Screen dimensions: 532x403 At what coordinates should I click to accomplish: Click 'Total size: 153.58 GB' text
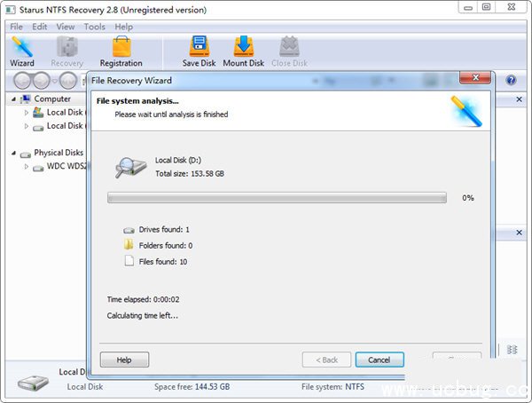click(x=190, y=174)
